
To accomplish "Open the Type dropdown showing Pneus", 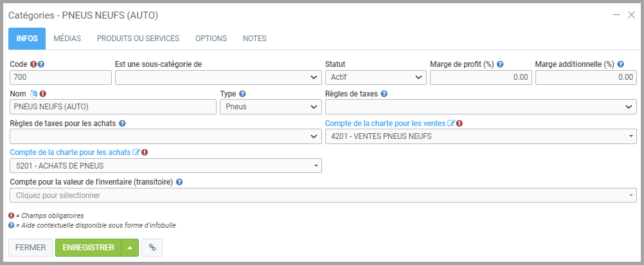I will coord(270,107).
